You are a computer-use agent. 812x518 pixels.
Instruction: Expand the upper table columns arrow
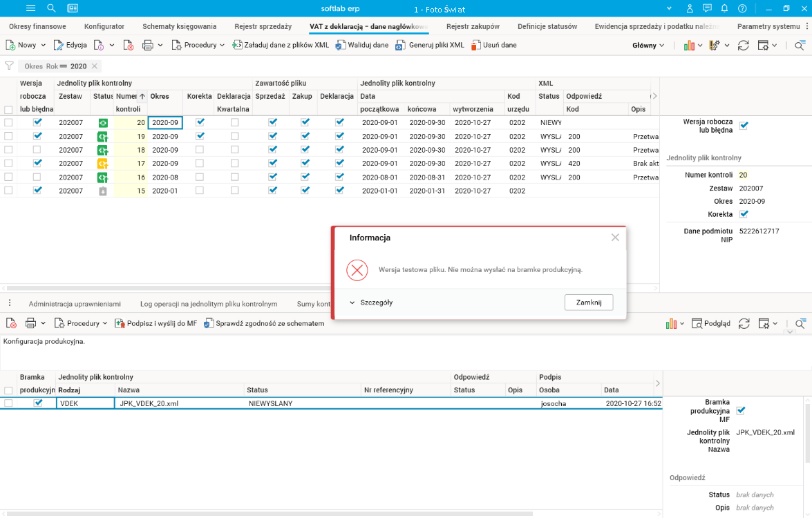(654, 96)
